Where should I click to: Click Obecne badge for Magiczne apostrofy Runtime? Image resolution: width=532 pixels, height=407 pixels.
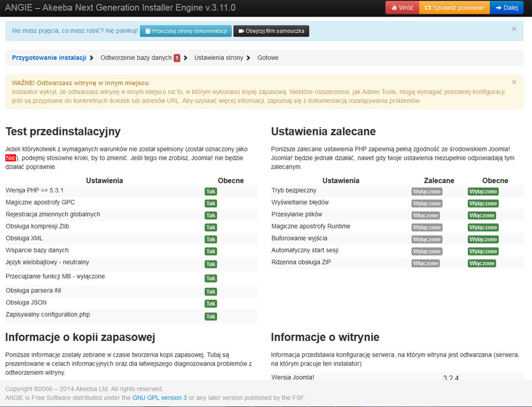click(483, 227)
